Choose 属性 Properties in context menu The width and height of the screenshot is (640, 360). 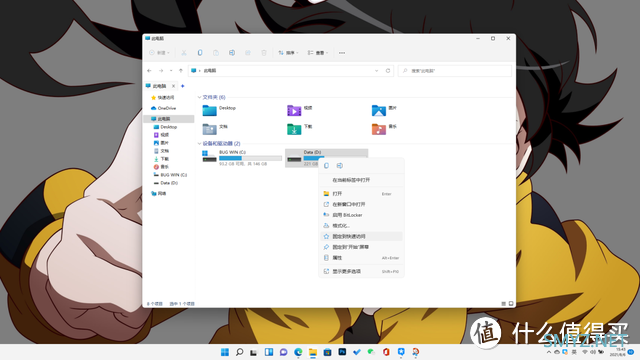point(361,258)
